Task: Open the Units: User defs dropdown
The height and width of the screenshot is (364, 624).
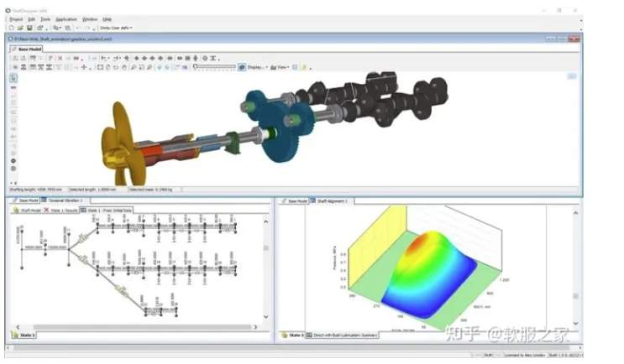Action: pos(116,28)
